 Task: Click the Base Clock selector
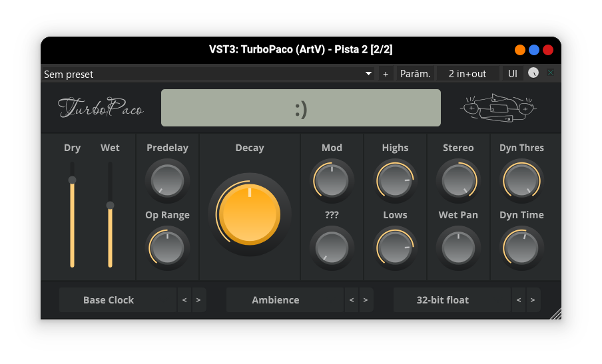coord(109,300)
